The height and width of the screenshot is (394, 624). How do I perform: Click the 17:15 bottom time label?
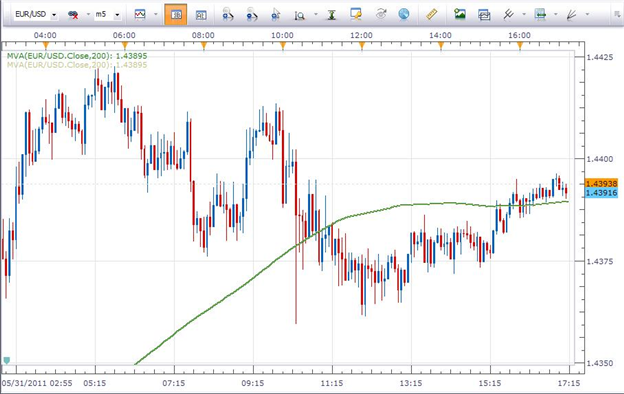point(569,383)
